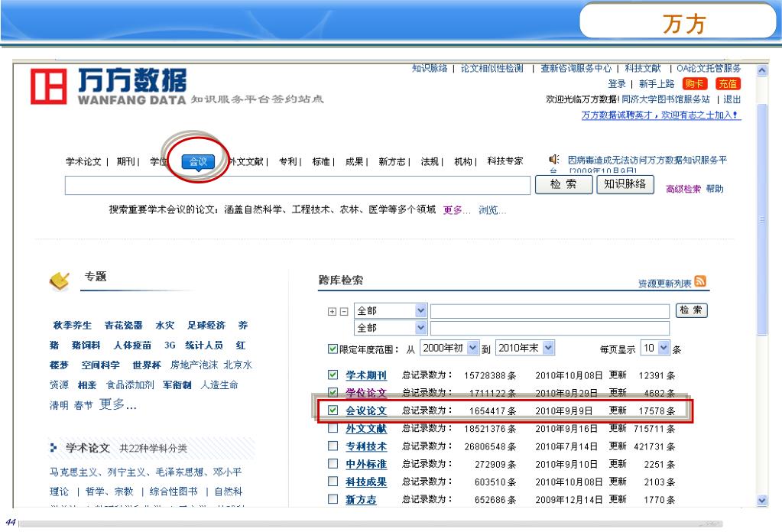Click the 登录 link
This screenshot has width=782, height=532.
(616, 84)
